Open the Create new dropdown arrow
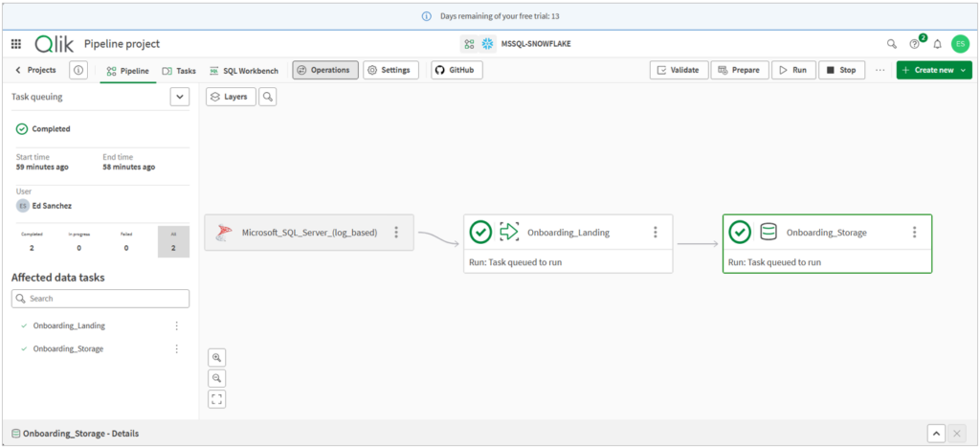 pyautogui.click(x=963, y=70)
